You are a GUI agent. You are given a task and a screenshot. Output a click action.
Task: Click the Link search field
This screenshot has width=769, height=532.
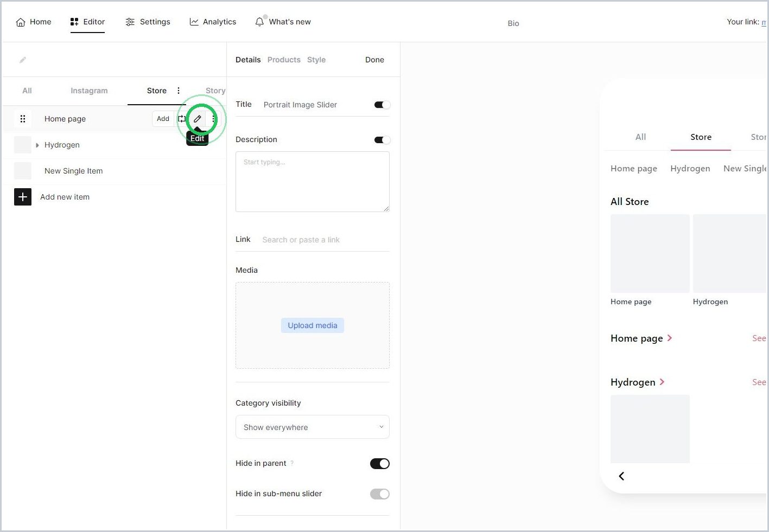[x=326, y=240]
